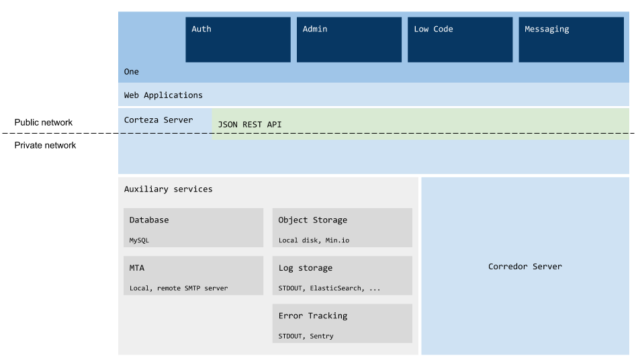Click the Database MySQL box

(193, 228)
